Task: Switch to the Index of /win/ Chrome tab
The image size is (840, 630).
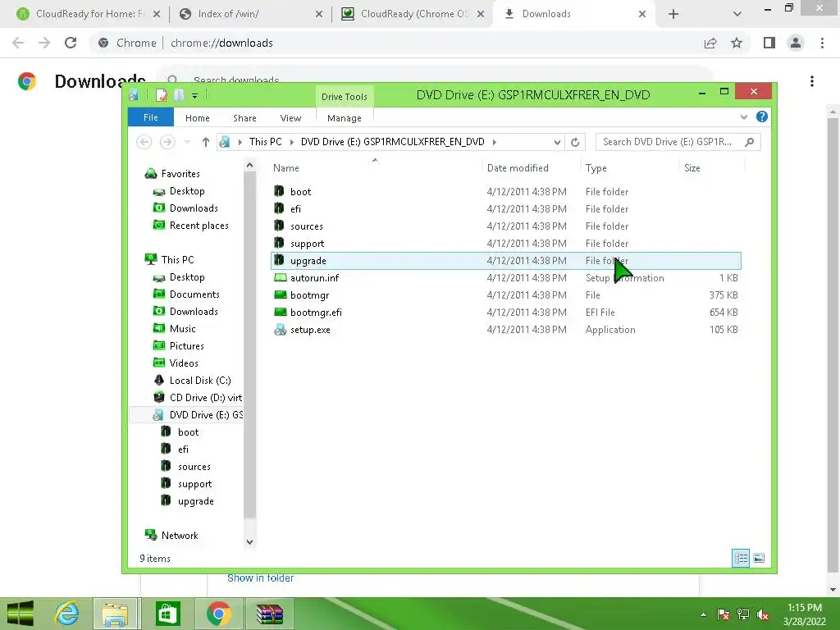Action: (250, 14)
